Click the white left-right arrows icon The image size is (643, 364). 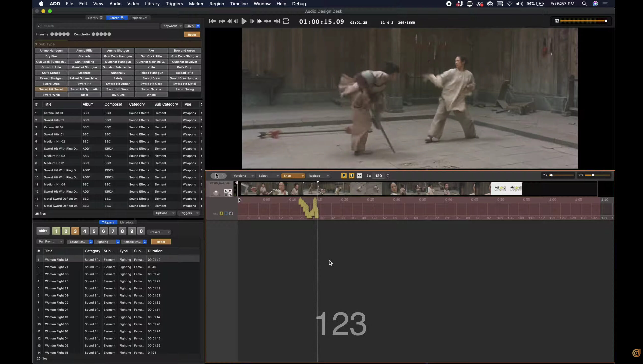pyautogui.click(x=359, y=176)
